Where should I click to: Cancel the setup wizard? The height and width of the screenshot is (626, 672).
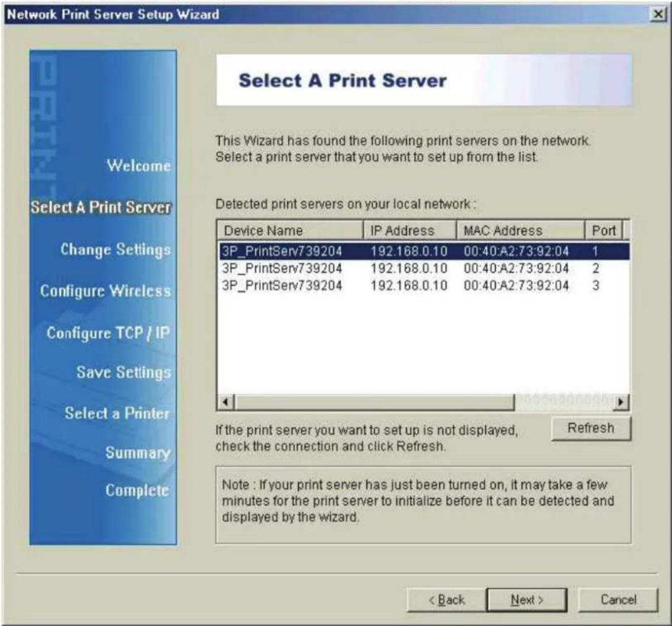pos(618,599)
